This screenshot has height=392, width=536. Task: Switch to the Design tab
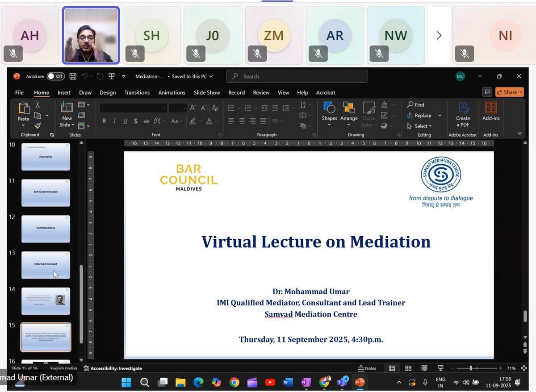108,92
